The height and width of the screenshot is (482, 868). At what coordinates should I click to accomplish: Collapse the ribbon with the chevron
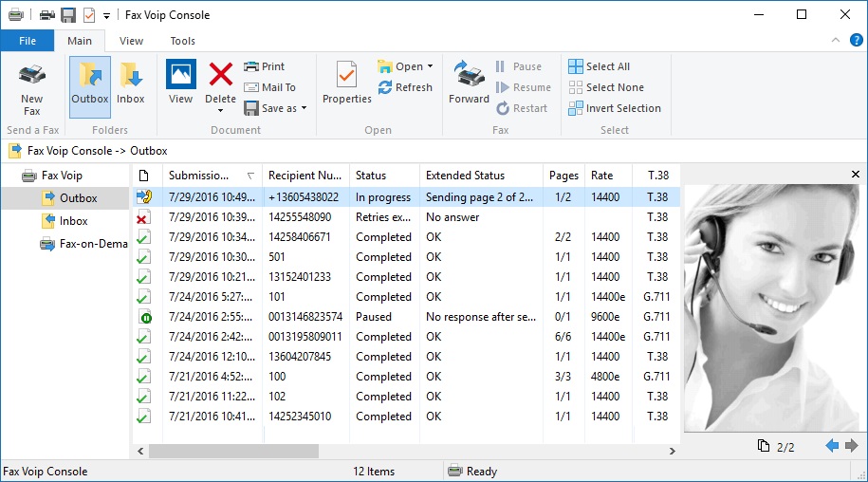836,40
